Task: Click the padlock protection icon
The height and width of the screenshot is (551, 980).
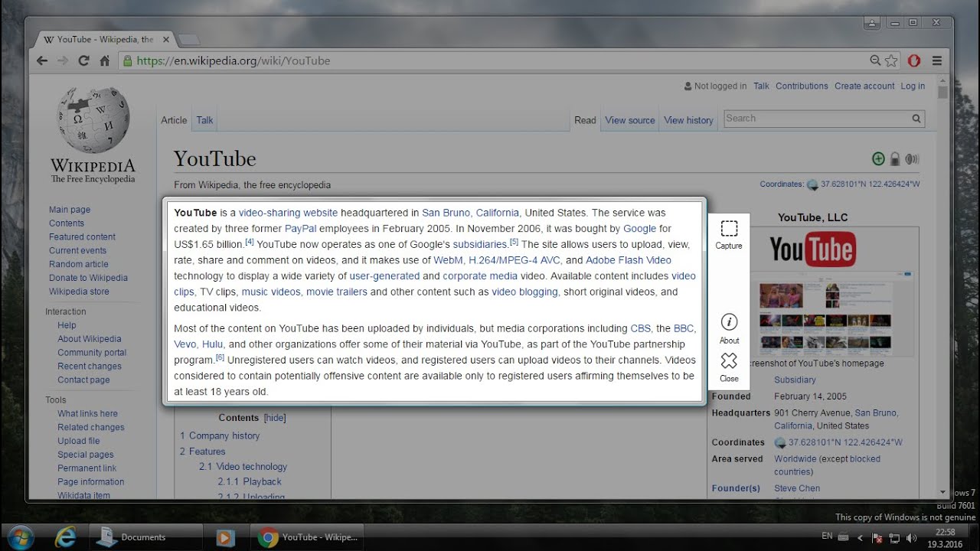Action: pyautogui.click(x=895, y=158)
